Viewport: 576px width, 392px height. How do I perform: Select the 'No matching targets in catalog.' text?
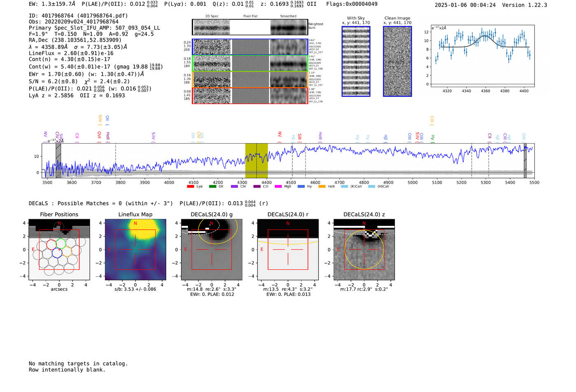[78, 364]
